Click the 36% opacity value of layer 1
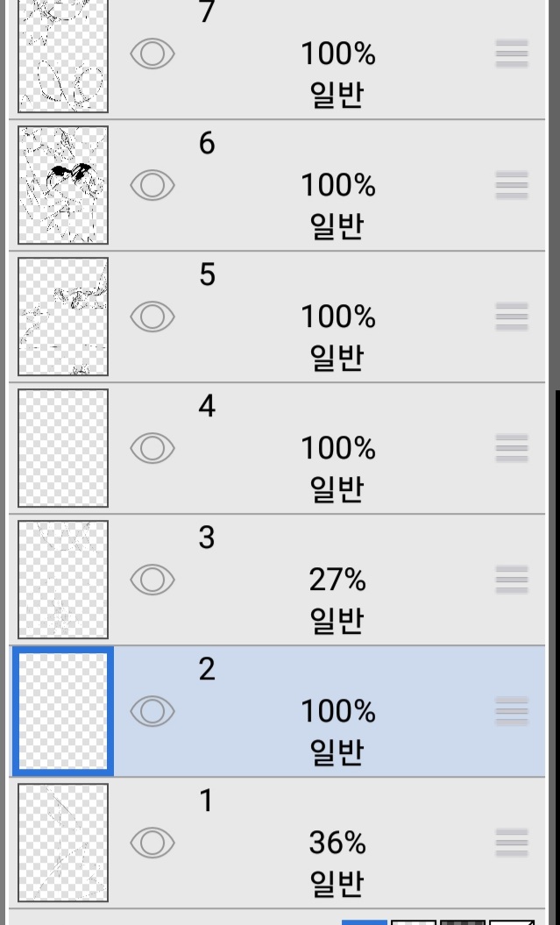Viewport: 560px width, 925px height. (x=337, y=843)
